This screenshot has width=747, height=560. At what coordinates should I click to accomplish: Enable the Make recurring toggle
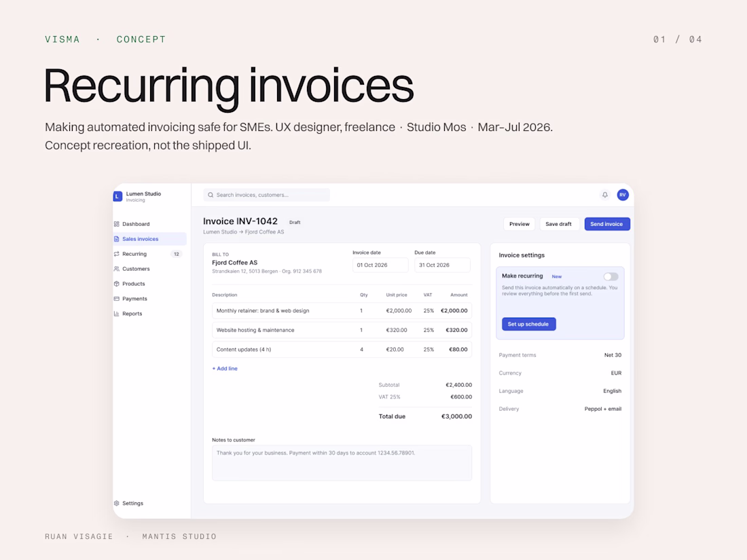[x=611, y=277]
